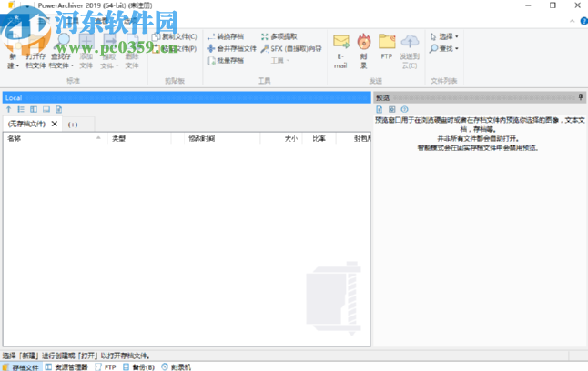Switch to 备份(B) bottom tab
Screen dimensions: 588x371
coord(138,367)
